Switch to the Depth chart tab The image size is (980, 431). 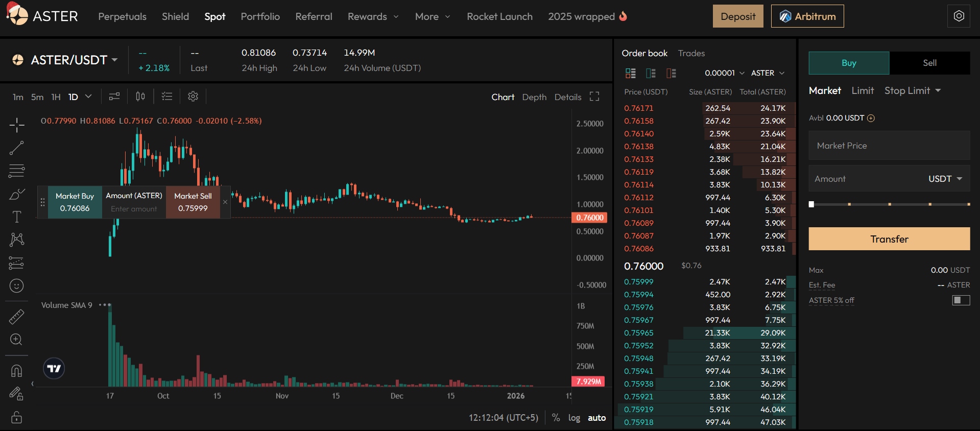click(534, 97)
